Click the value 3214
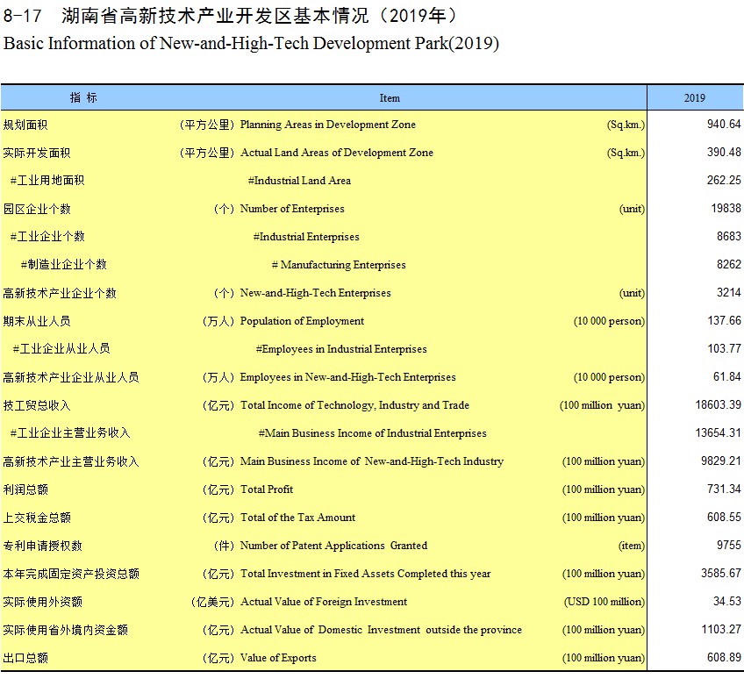Image resolution: width=744 pixels, height=700 pixels. (729, 293)
